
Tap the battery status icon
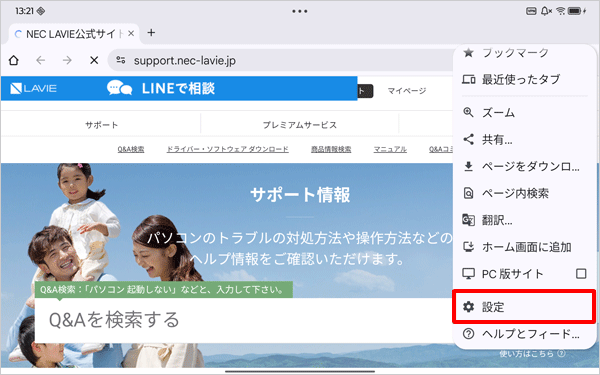[x=575, y=11]
